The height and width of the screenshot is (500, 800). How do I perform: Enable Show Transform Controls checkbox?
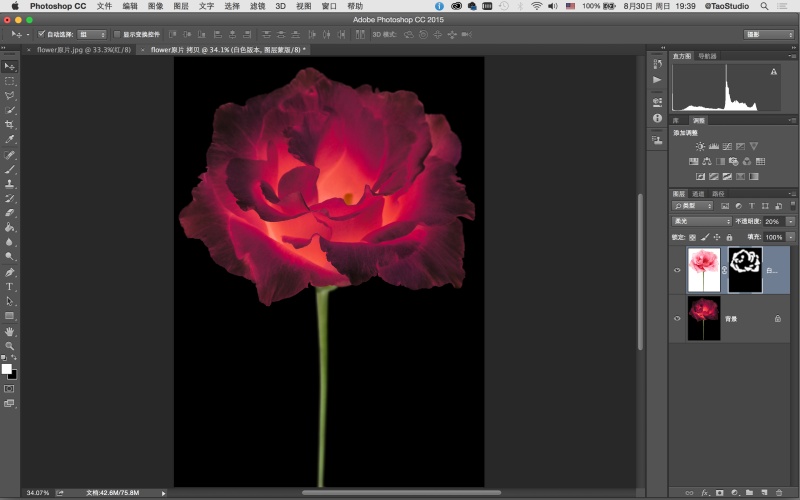(x=117, y=34)
